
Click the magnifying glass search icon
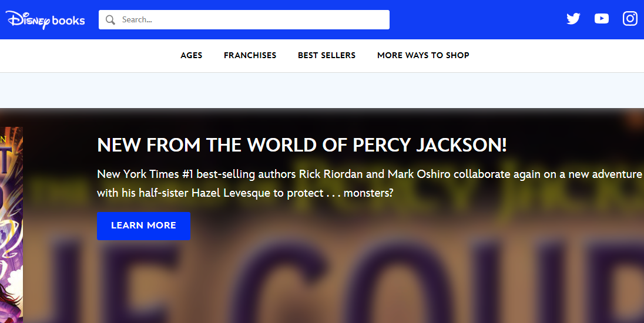110,20
